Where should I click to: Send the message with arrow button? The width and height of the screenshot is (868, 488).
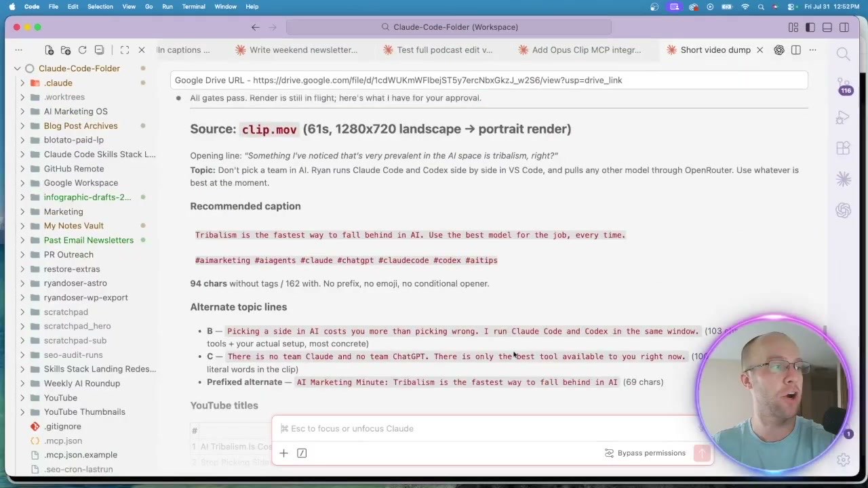click(x=702, y=453)
